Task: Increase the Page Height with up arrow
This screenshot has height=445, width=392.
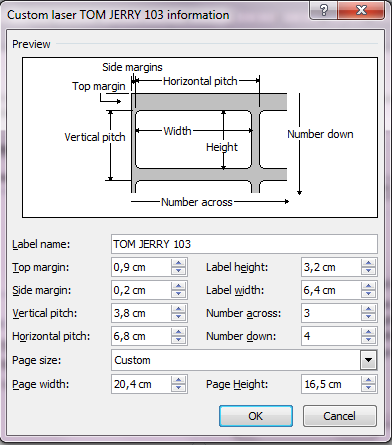Action: coord(368,380)
